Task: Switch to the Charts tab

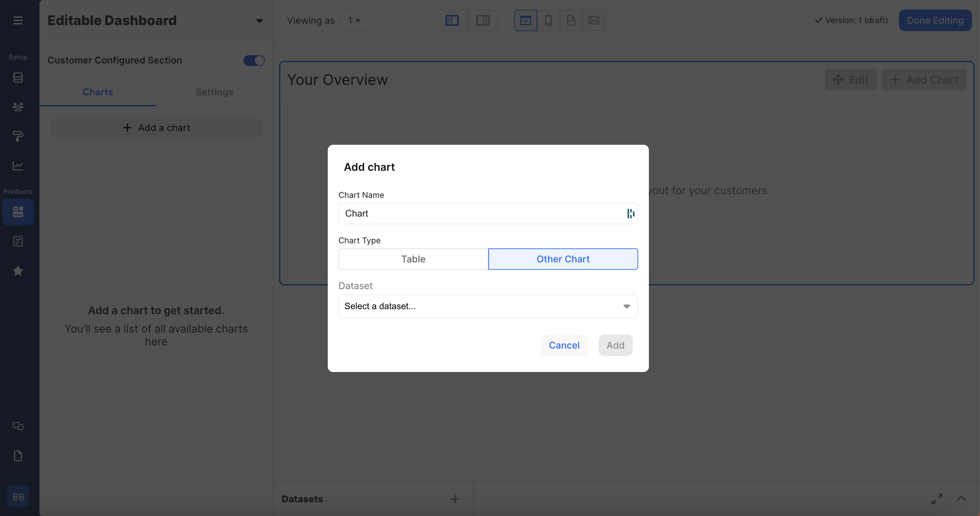Action: pyautogui.click(x=98, y=92)
